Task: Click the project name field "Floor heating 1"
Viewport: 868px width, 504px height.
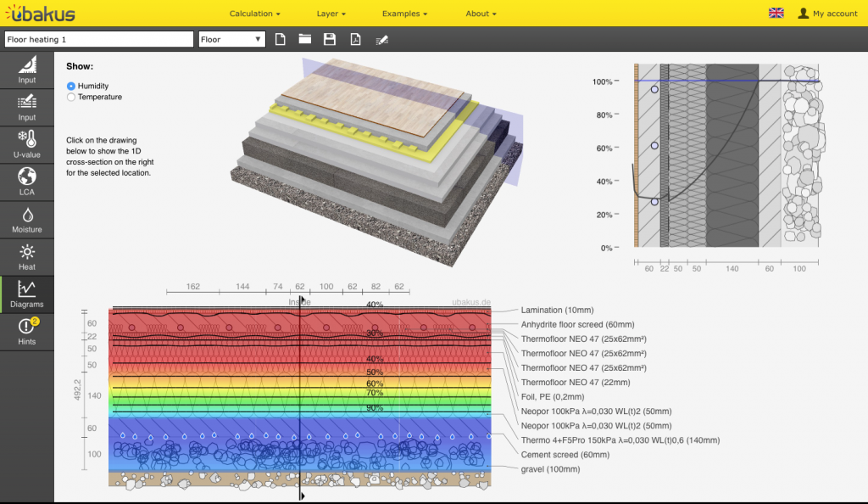Action: click(x=98, y=40)
